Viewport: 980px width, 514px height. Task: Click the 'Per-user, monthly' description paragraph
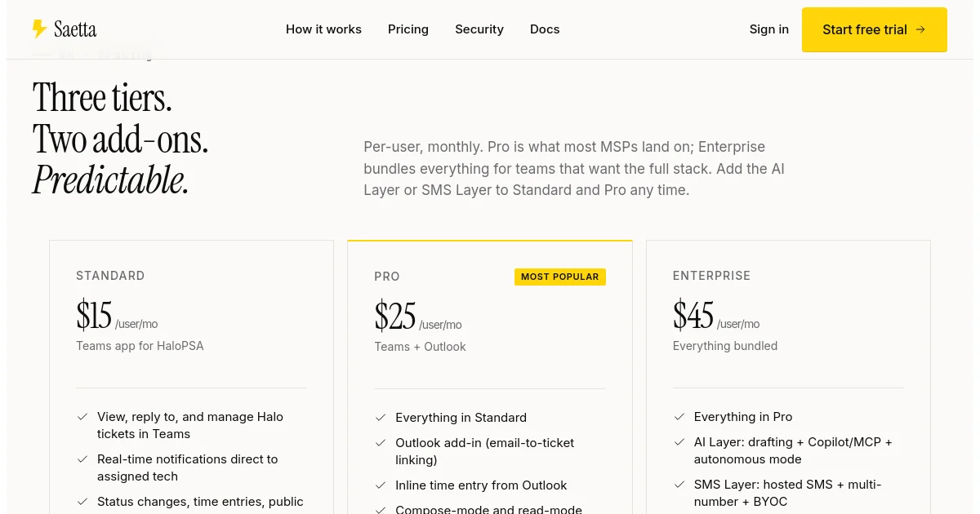click(574, 168)
